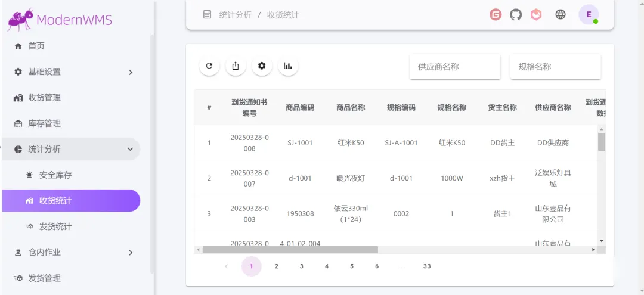Click the 规格编码 column header

[x=401, y=107]
